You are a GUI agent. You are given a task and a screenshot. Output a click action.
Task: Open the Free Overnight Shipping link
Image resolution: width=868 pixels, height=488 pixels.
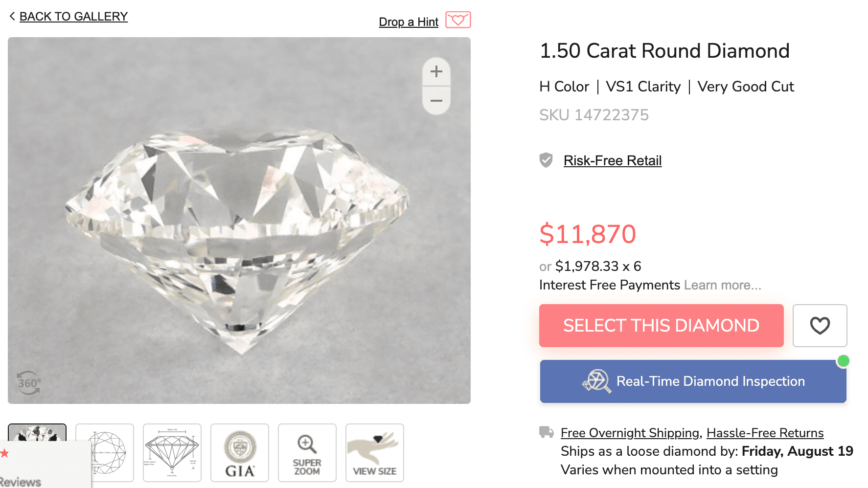(x=630, y=432)
